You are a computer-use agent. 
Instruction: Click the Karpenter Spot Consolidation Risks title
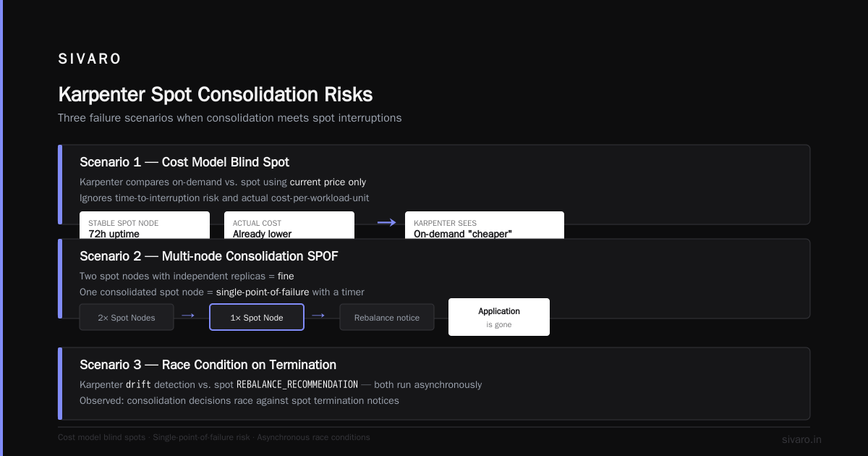click(x=216, y=94)
